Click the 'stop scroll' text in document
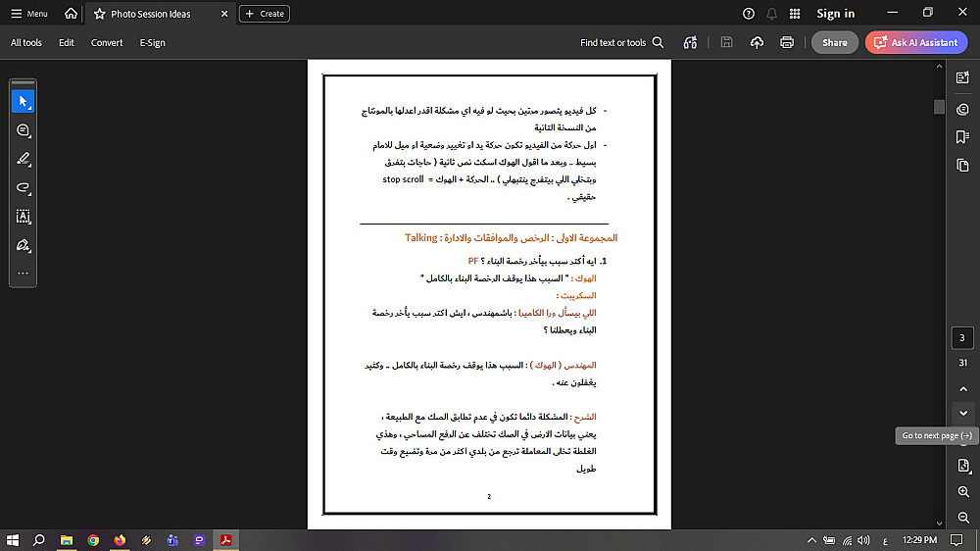The width and height of the screenshot is (980, 551). pyautogui.click(x=403, y=179)
